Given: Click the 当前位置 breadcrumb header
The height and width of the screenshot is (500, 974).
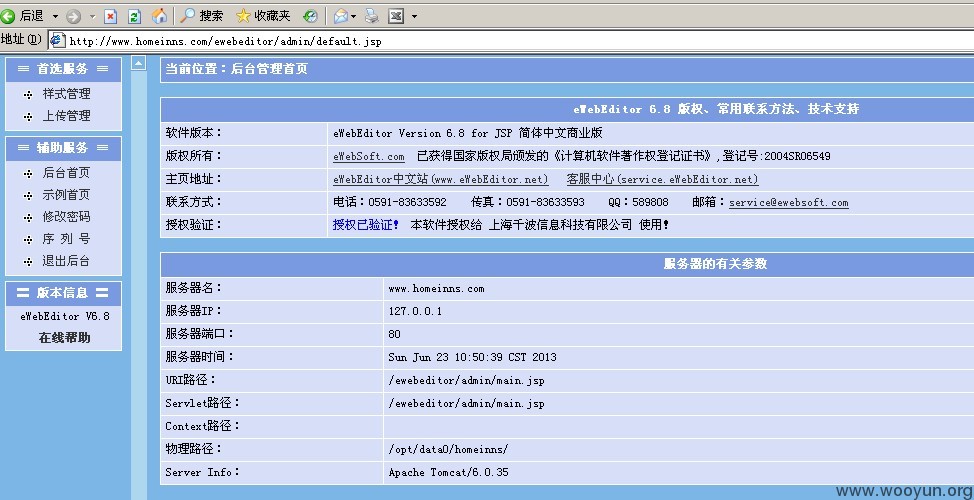Looking at the screenshot, I should 236,69.
